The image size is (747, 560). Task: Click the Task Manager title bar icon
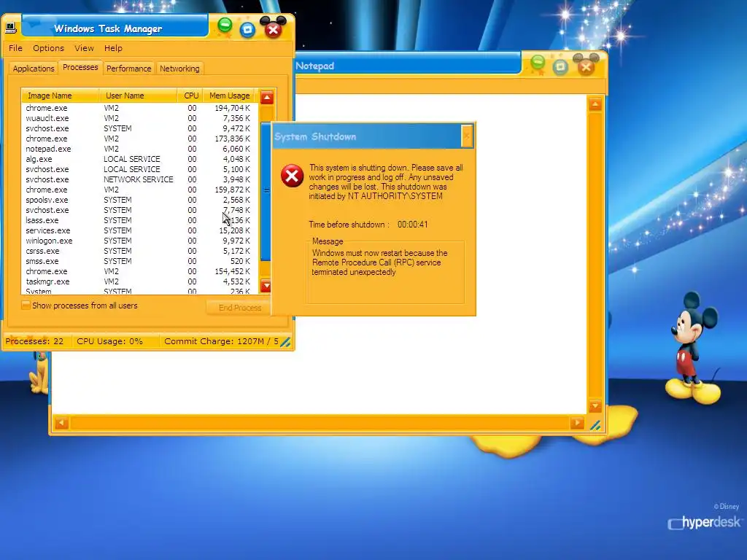pos(11,28)
